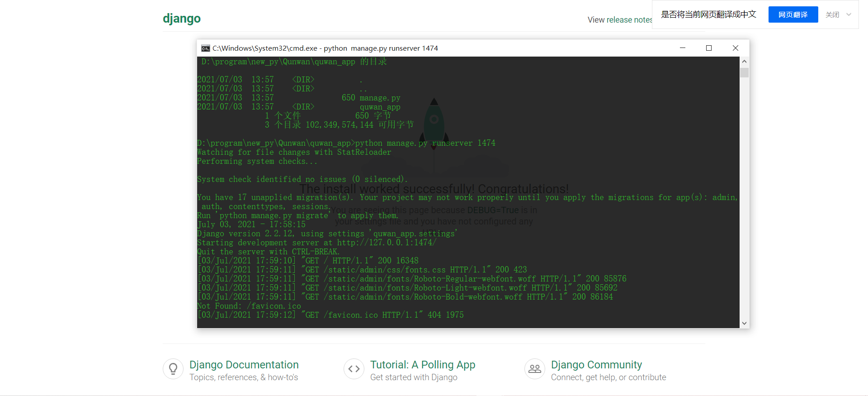Click 'Watching for file changes with StatReloader' line

pos(294,152)
